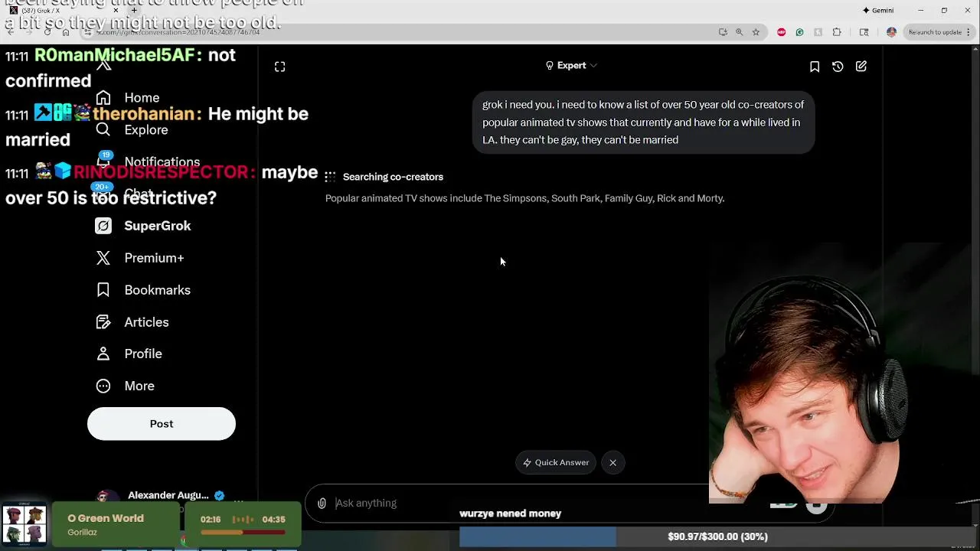Viewport: 980px width, 551px height.
Task: Open Chrome side panel search icon
Action: (x=864, y=32)
